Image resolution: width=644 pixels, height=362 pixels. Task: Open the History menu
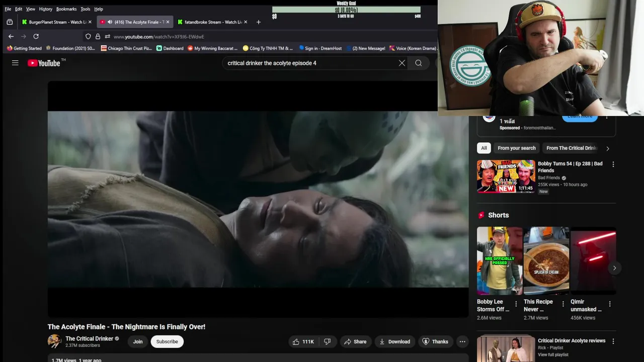[x=46, y=9]
